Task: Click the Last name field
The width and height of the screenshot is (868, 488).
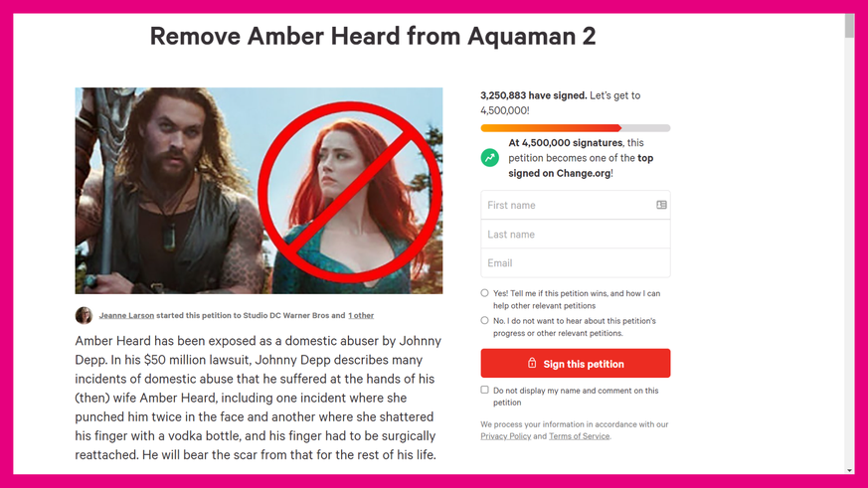Action: click(575, 234)
